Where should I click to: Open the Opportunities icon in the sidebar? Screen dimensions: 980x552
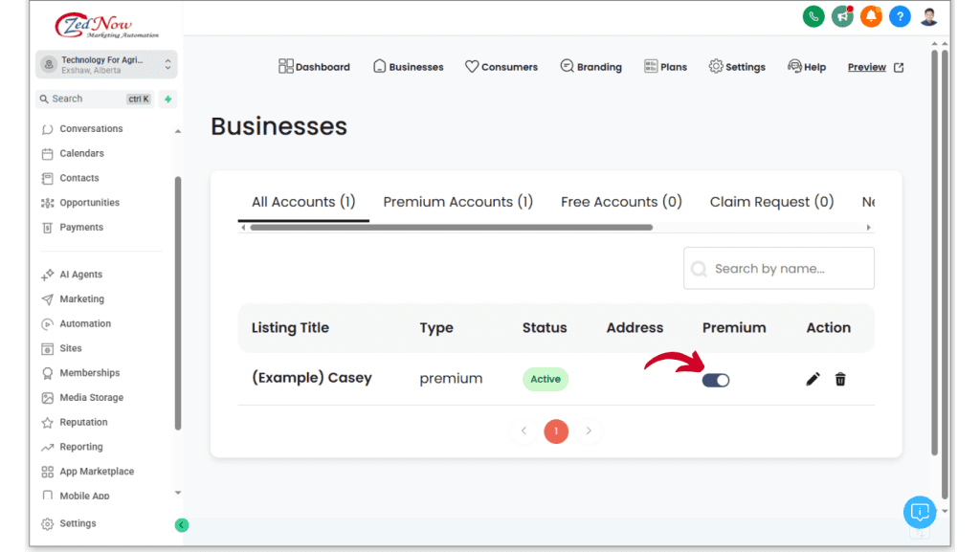pos(47,202)
